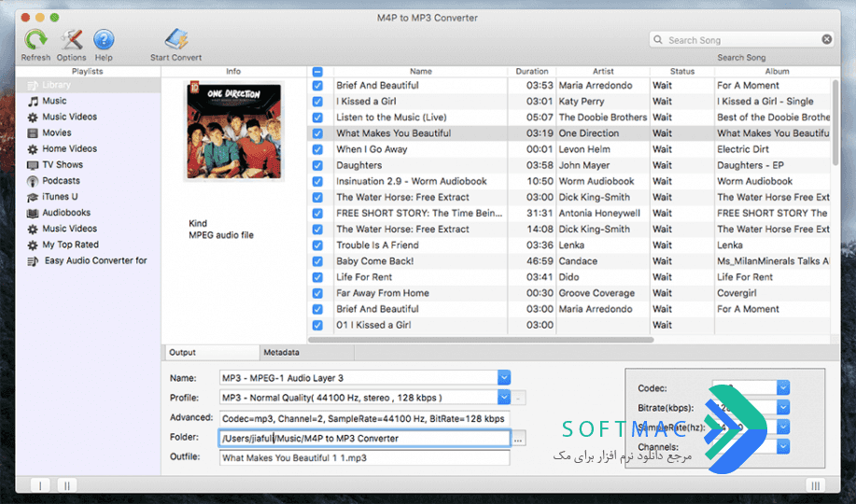Click artist name John Mayer
Viewport: 856px width, 504px height.
tap(583, 165)
